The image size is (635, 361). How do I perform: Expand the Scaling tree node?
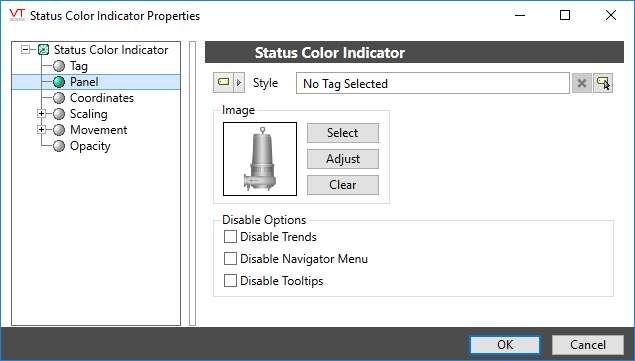41,114
